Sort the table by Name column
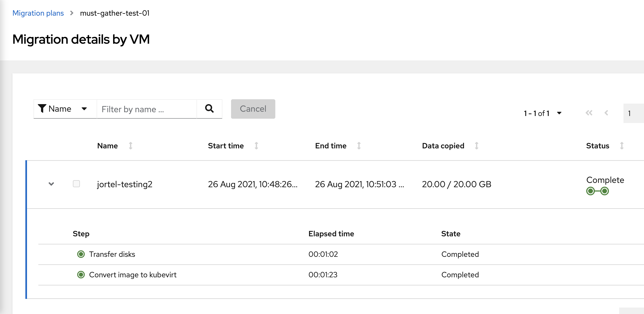Screen dimensions: 644x314 [131, 146]
